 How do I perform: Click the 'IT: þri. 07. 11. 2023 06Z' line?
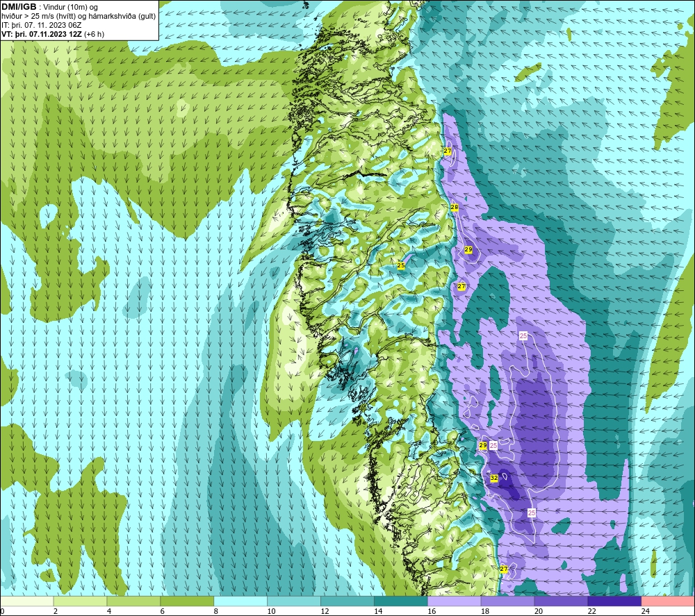tap(41, 25)
